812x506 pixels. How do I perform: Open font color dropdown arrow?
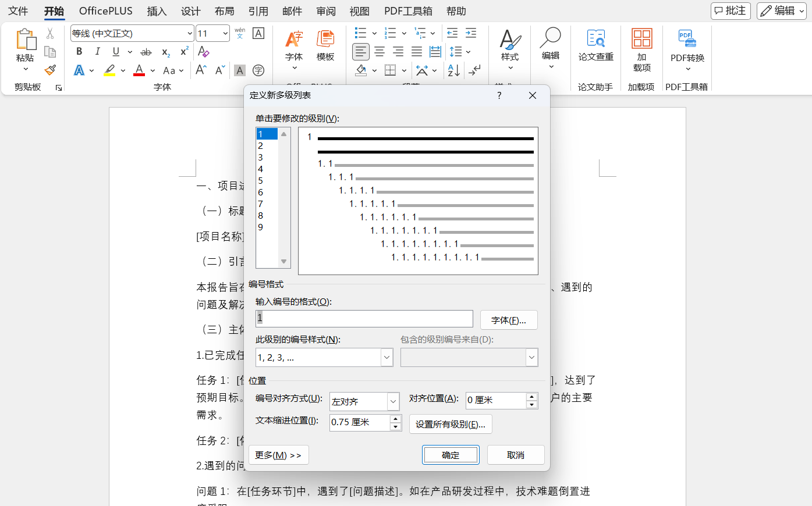click(x=153, y=70)
